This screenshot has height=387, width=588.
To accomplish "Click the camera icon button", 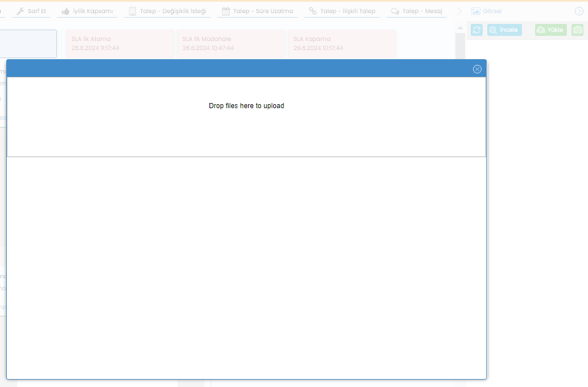I will tap(578, 30).
